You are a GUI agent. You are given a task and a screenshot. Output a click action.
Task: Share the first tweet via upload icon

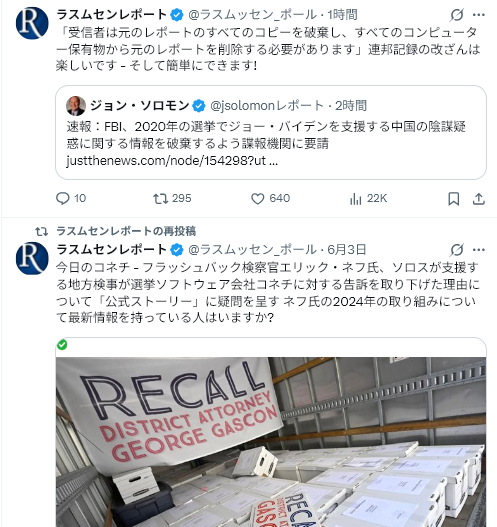tap(479, 199)
